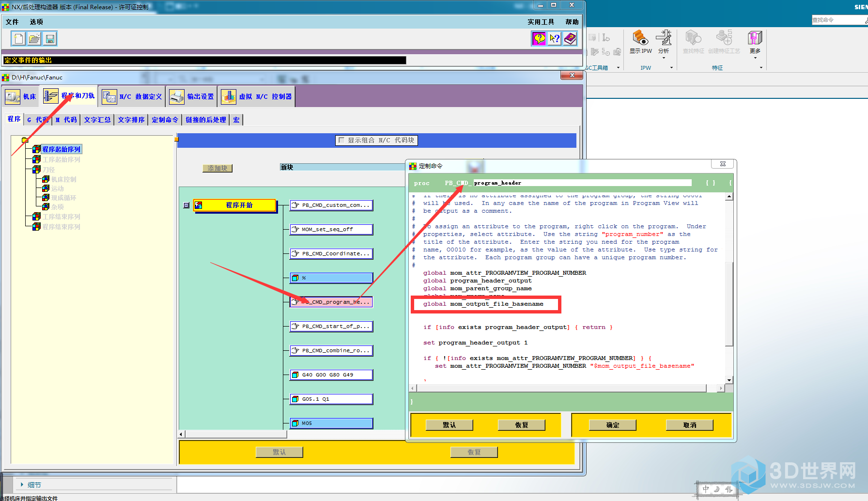The height and width of the screenshot is (501, 868).
Task: Click the balloon tip help icon
Action: (539, 39)
